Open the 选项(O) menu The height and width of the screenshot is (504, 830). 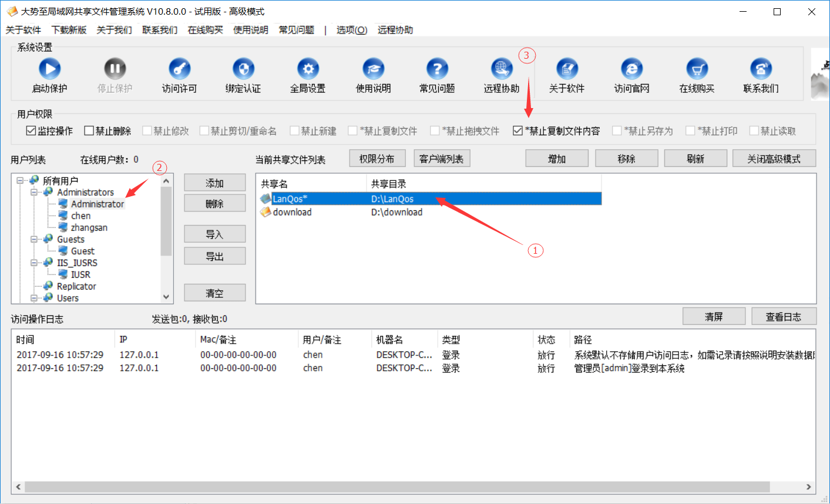pyautogui.click(x=351, y=30)
